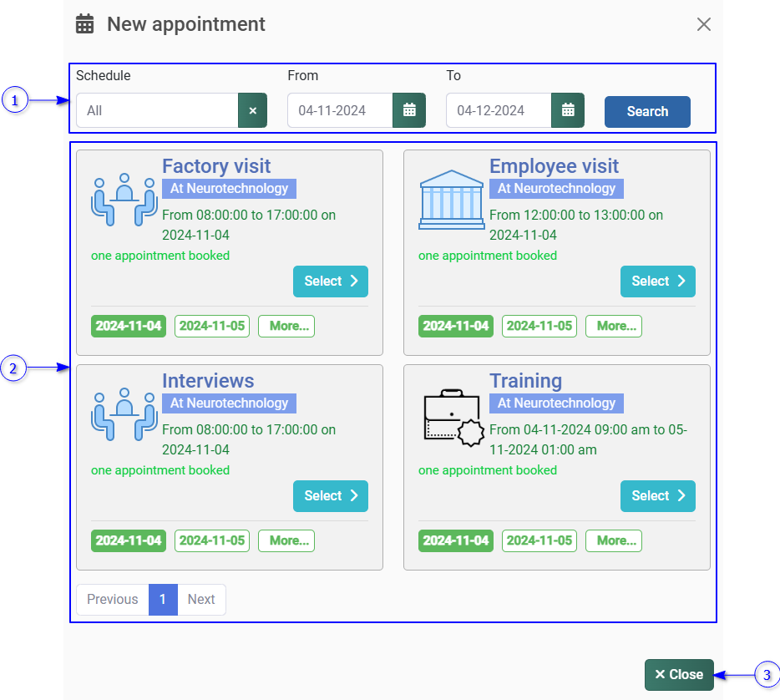The width and height of the screenshot is (780, 700).
Task: Show More dates for Training
Action: pos(614,540)
